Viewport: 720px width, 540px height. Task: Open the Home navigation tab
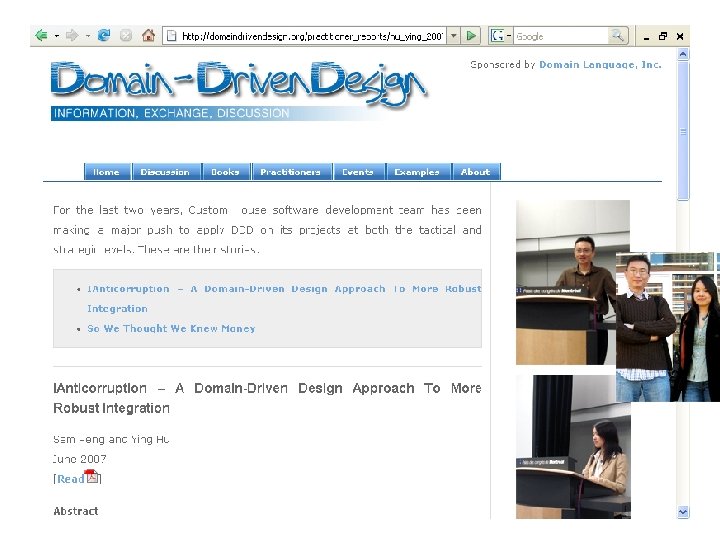coord(107,172)
